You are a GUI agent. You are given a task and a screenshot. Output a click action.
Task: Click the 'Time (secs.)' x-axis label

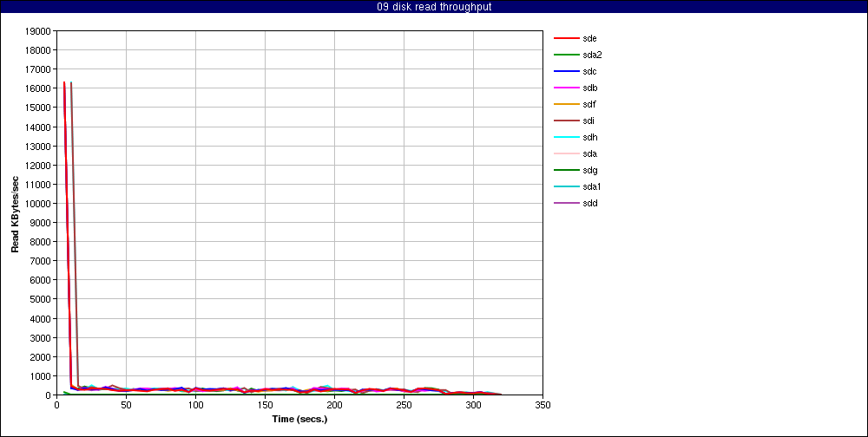pos(299,419)
